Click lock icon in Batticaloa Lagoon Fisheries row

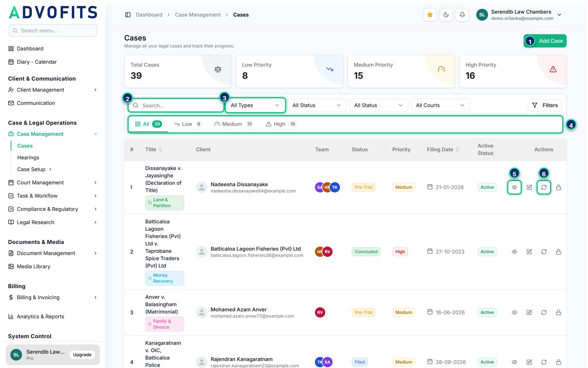(559, 252)
